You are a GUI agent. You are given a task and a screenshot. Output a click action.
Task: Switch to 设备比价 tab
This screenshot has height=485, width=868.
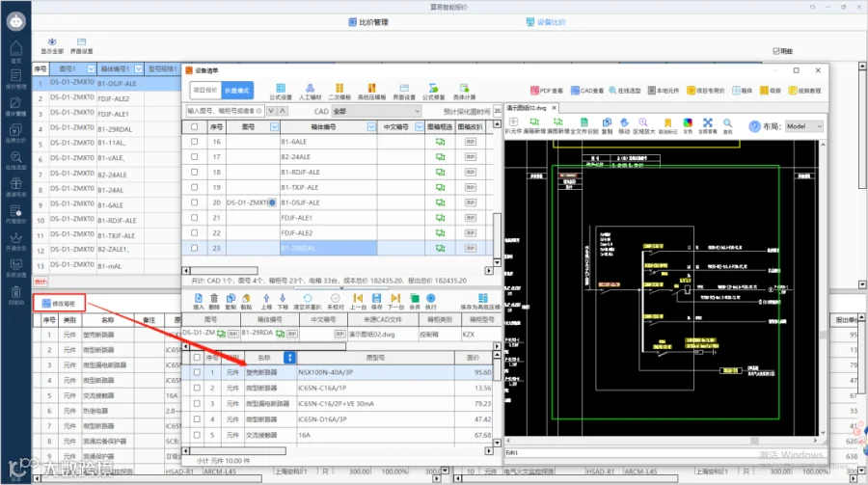point(546,21)
